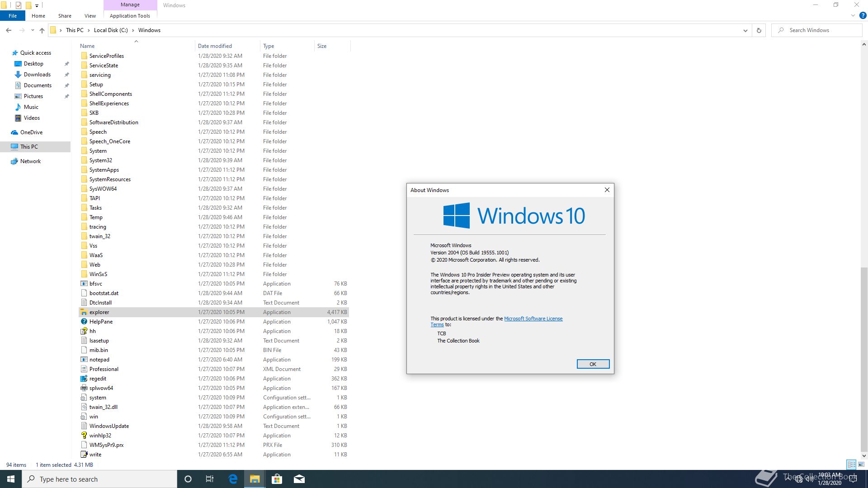868x488 pixels.
Task: Click Local Disk (C:) in address bar
Action: (111, 30)
